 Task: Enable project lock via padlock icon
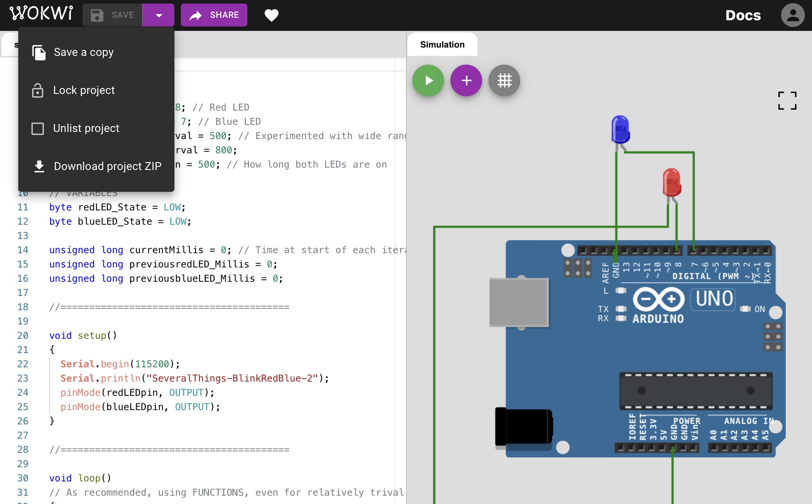click(x=38, y=90)
